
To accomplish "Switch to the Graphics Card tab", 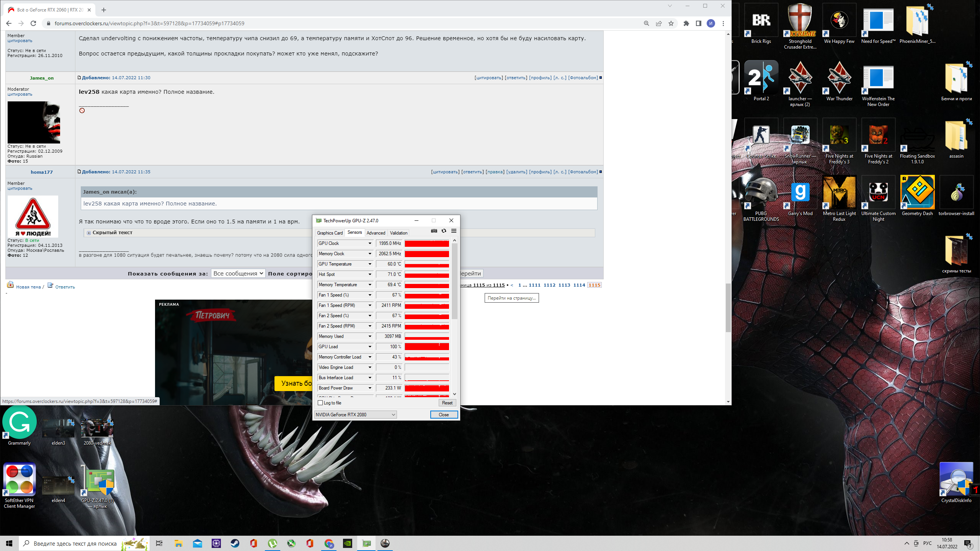I will 330,233.
